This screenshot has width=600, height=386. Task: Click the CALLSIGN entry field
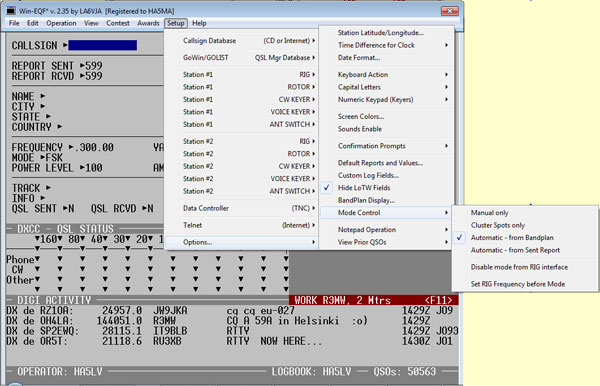pyautogui.click(x=103, y=46)
